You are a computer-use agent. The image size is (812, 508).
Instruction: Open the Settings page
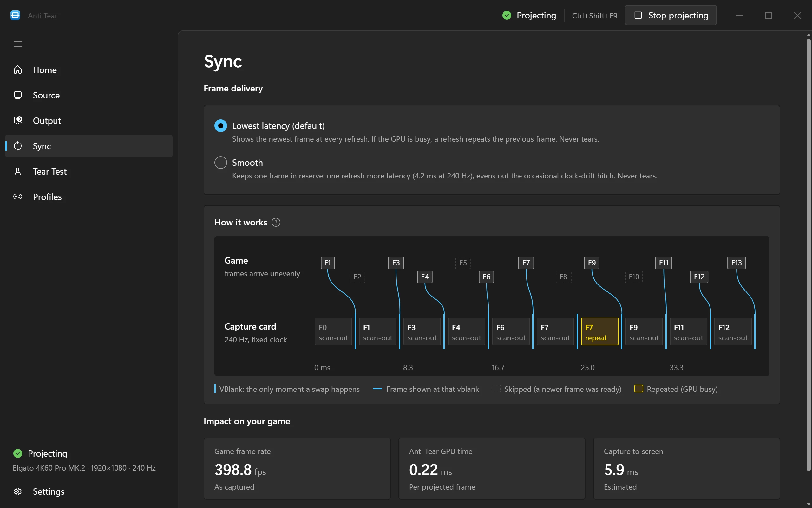(89, 491)
